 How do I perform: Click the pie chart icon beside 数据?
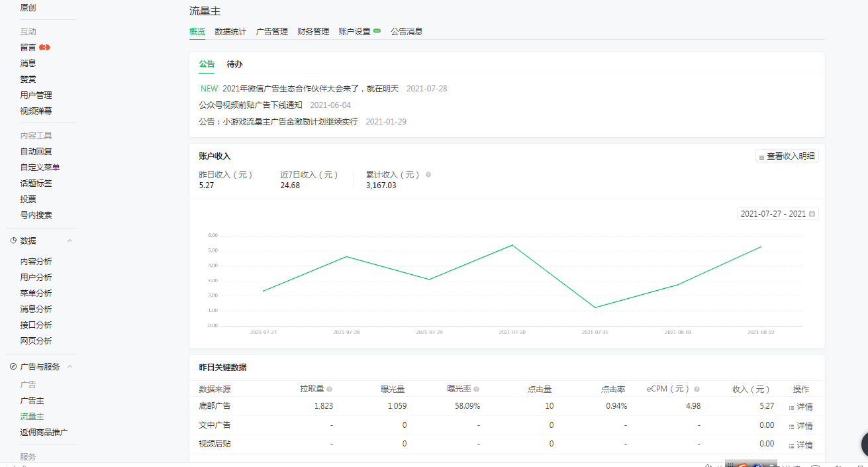pyautogui.click(x=13, y=240)
